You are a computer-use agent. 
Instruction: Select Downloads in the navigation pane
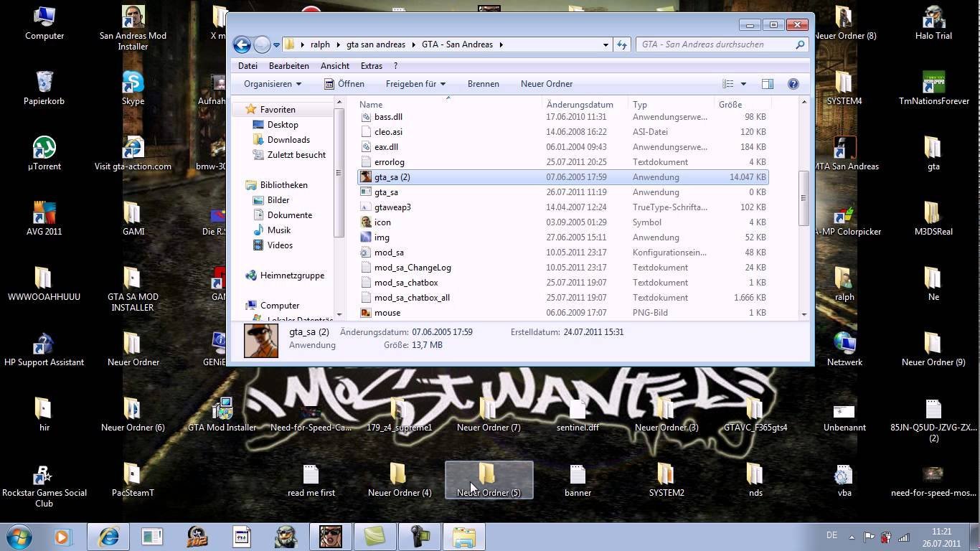click(288, 140)
